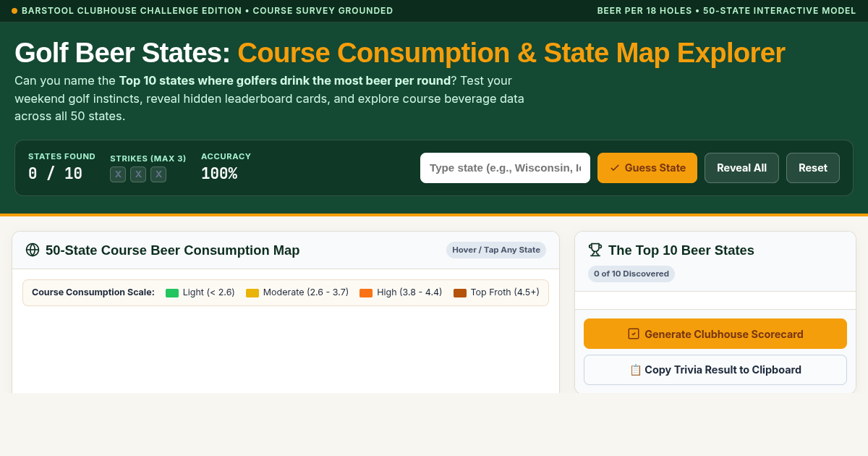Click the Accuracy 100% value
Screen dimensions: 868x456
click(x=219, y=174)
